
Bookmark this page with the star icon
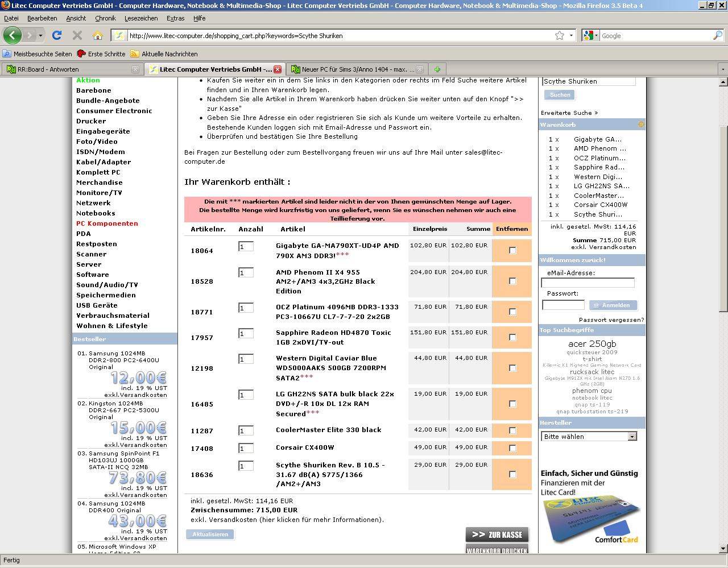tap(560, 35)
